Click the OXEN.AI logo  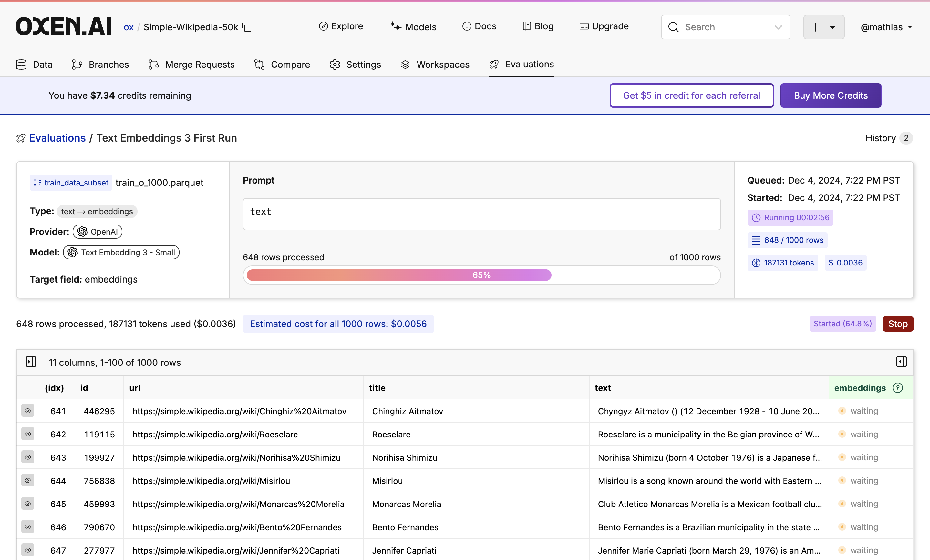(x=63, y=26)
